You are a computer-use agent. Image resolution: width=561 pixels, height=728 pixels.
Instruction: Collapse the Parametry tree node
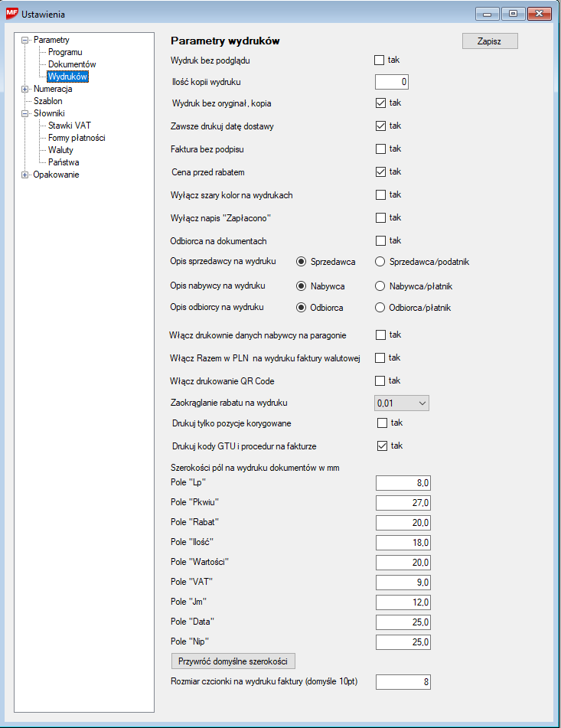point(25,40)
